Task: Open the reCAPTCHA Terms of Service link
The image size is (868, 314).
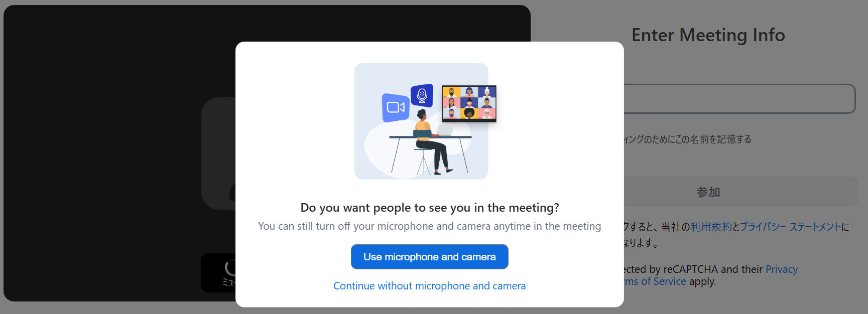Action: click(x=655, y=281)
